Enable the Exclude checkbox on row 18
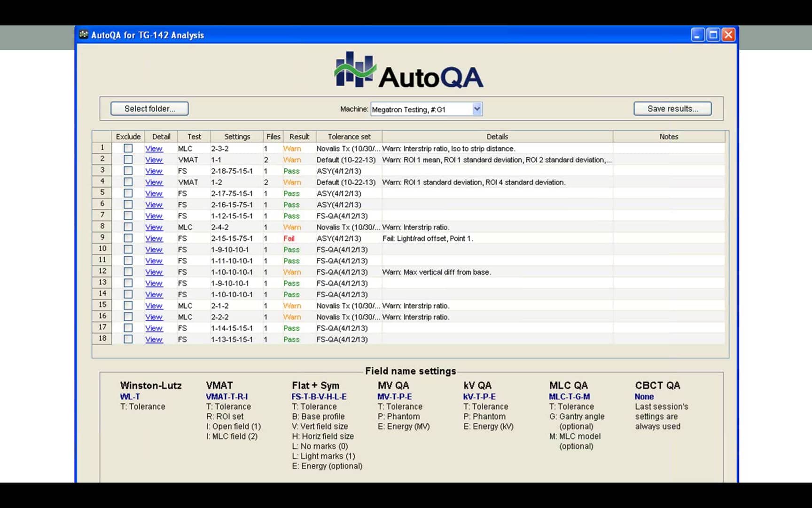Screen dimensions: 812x508 (128, 339)
